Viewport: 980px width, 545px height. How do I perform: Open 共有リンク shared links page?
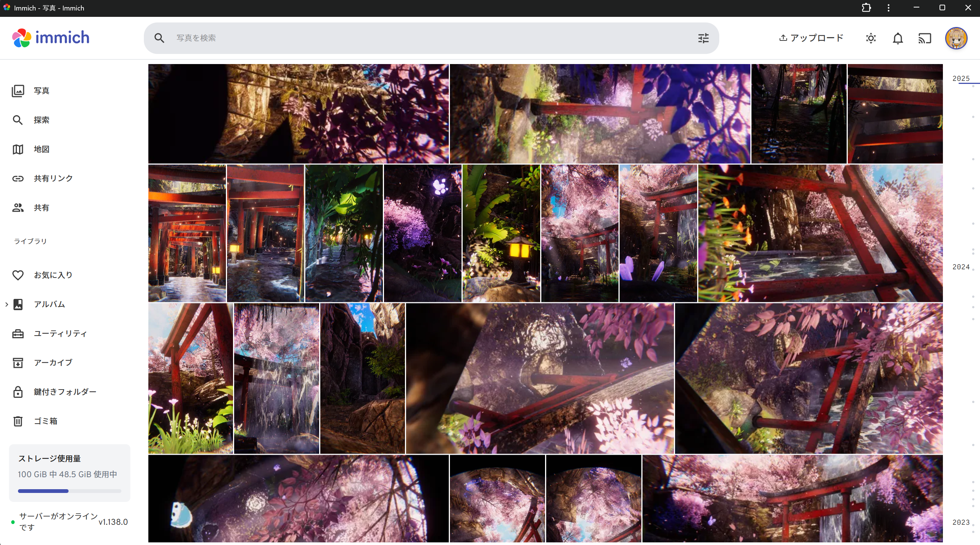click(x=52, y=178)
